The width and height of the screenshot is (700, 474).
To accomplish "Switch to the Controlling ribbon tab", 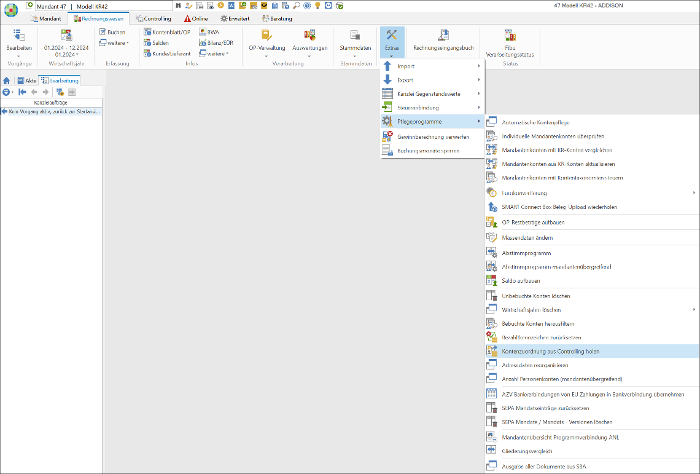I will (x=154, y=19).
